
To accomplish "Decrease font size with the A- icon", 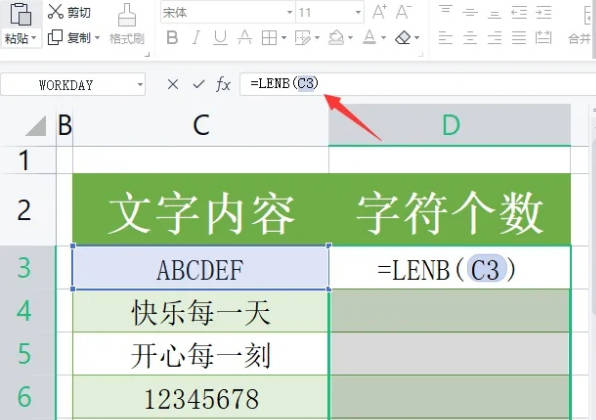I will 403,12.
